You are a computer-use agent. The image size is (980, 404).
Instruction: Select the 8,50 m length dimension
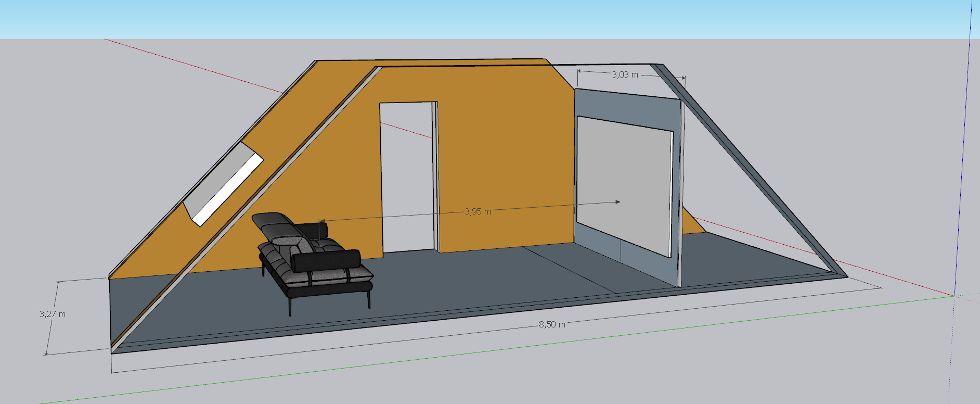pyautogui.click(x=551, y=324)
